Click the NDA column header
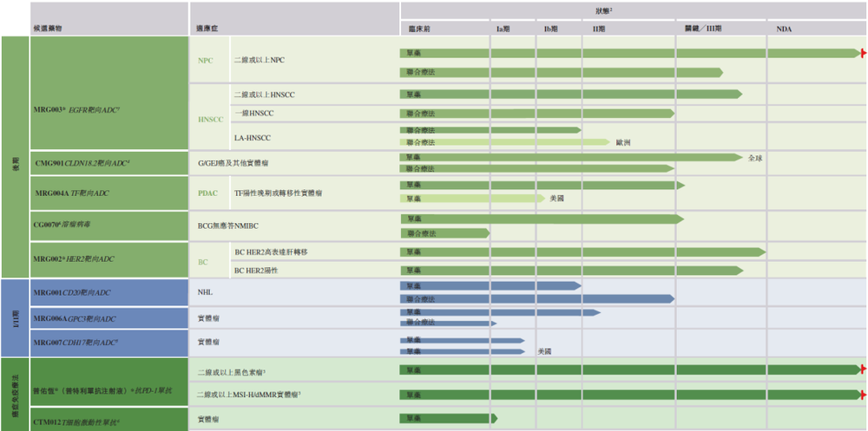Screen dimensions: 868x431 tap(784, 29)
